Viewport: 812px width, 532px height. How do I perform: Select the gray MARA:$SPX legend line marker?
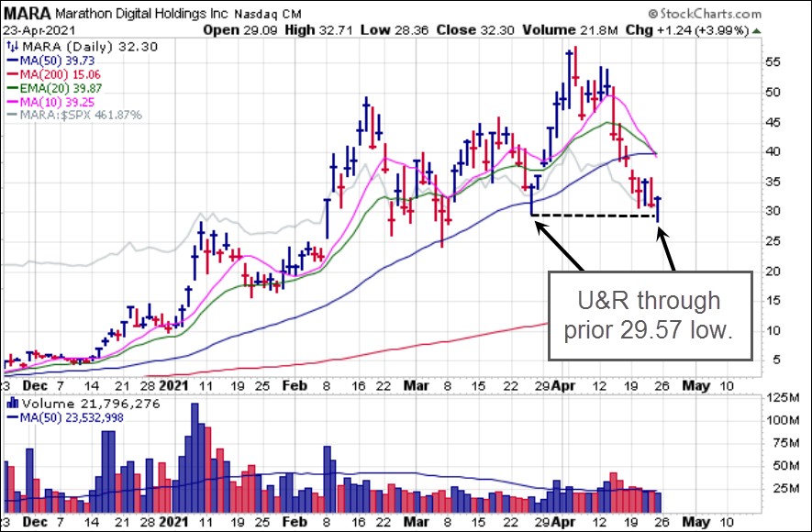tap(13, 116)
